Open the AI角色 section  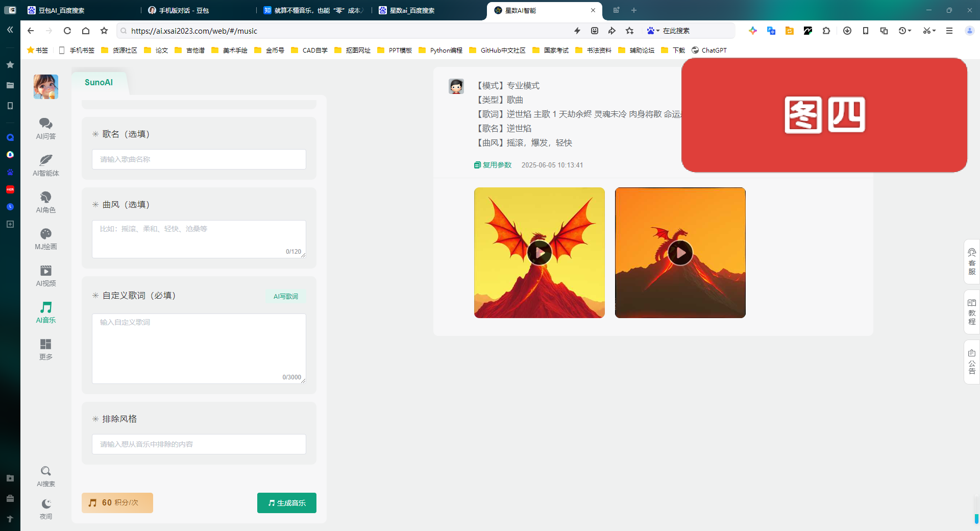point(46,202)
